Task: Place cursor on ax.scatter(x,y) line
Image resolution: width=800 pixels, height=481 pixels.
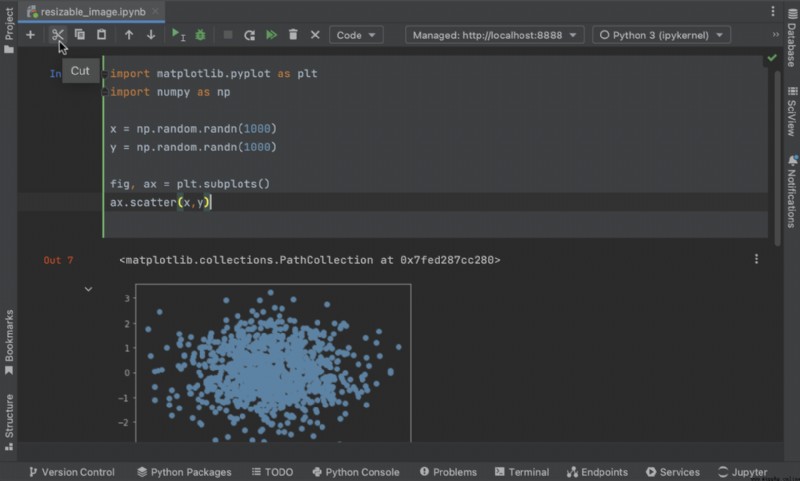Action: tap(160, 202)
